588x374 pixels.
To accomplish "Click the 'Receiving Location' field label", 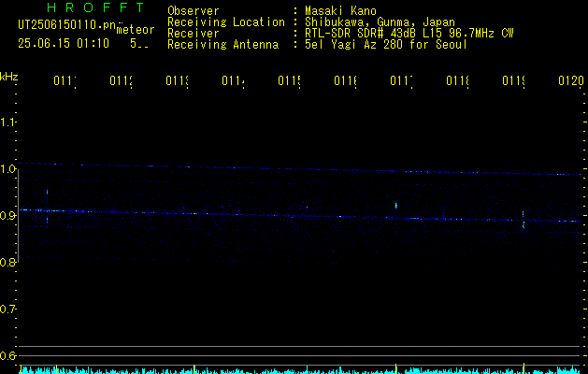I will [x=226, y=22].
